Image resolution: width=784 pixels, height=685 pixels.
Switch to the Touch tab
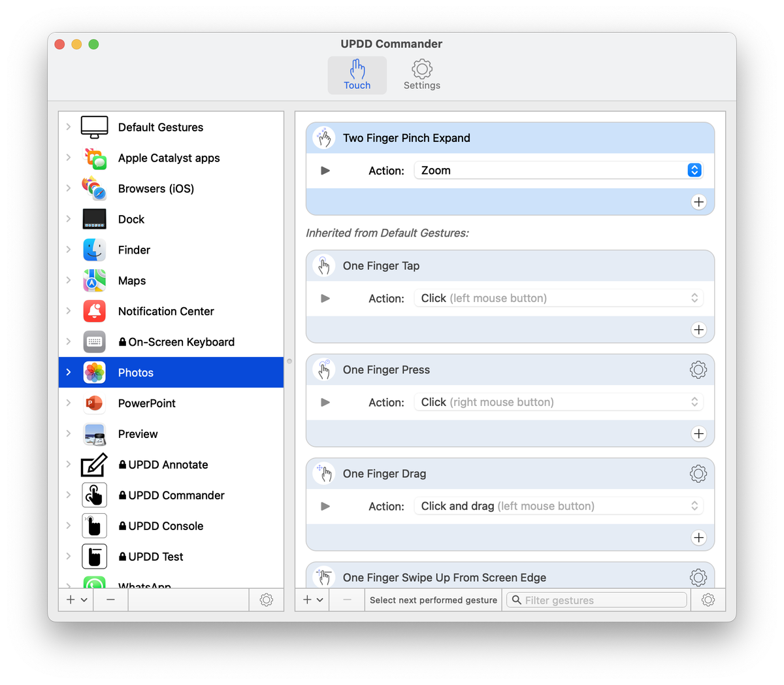(357, 74)
